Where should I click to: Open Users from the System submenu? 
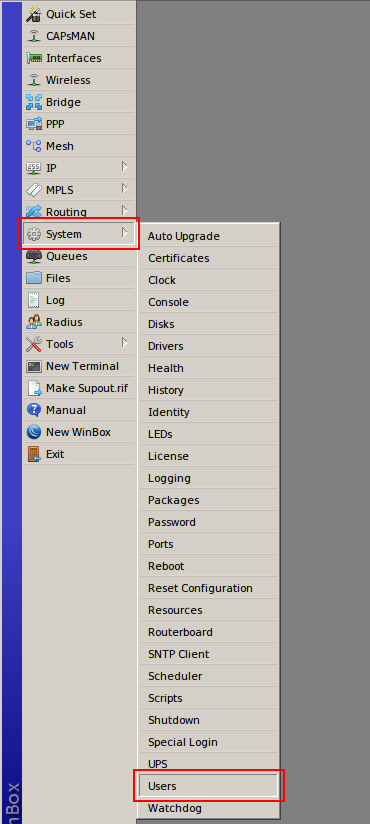coord(208,786)
